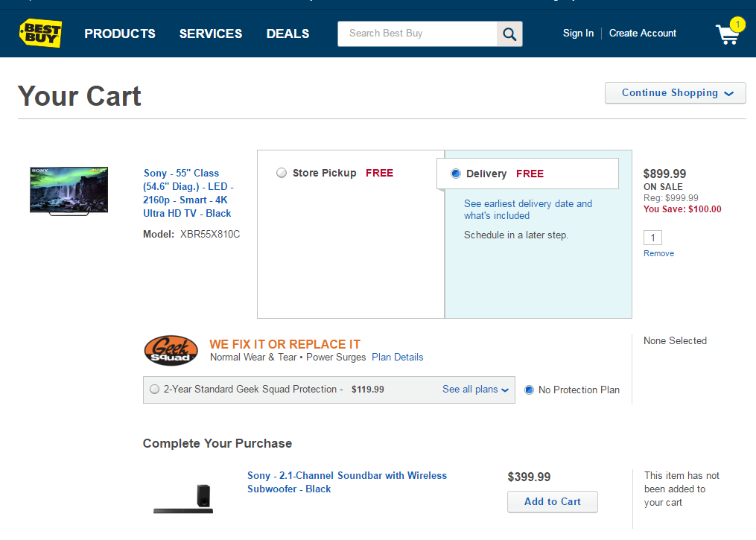Click the Sony soundbar product image
The width and height of the screenshot is (756, 540).
pos(183,499)
